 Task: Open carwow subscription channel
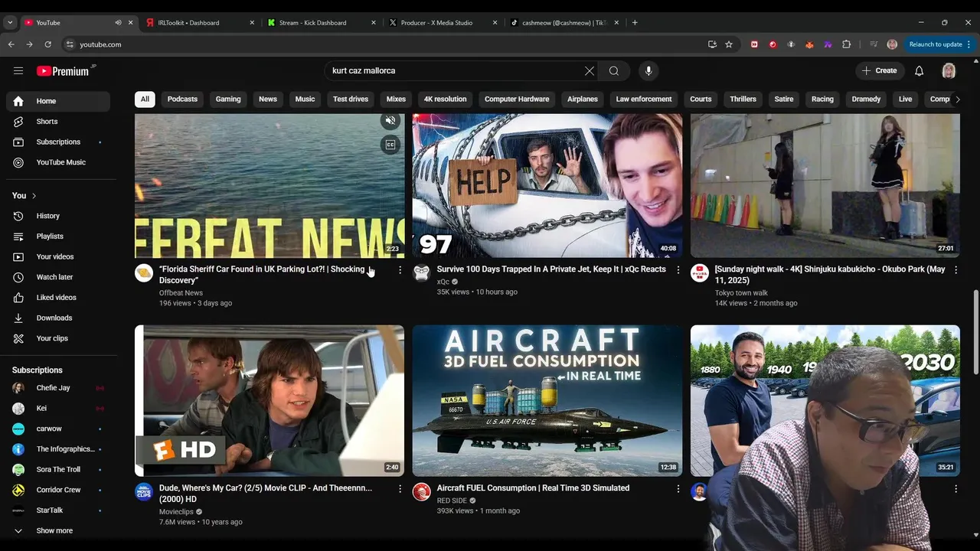[x=58, y=429]
